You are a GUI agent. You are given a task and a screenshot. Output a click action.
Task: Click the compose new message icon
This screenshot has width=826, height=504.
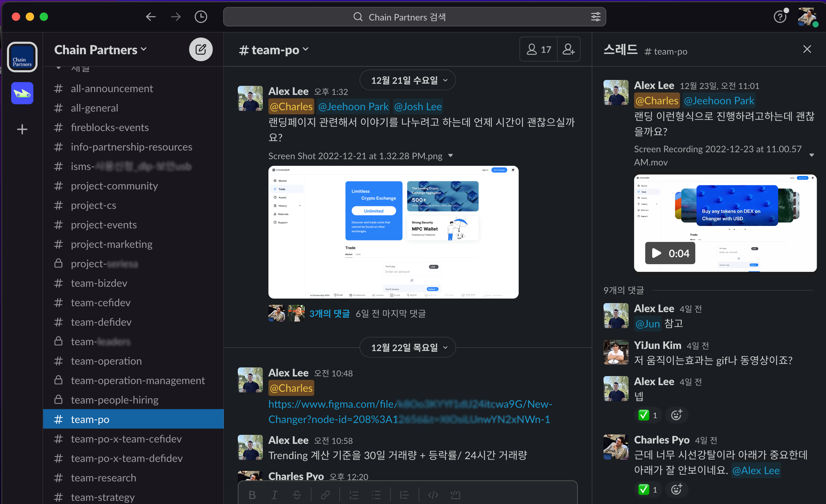[201, 50]
